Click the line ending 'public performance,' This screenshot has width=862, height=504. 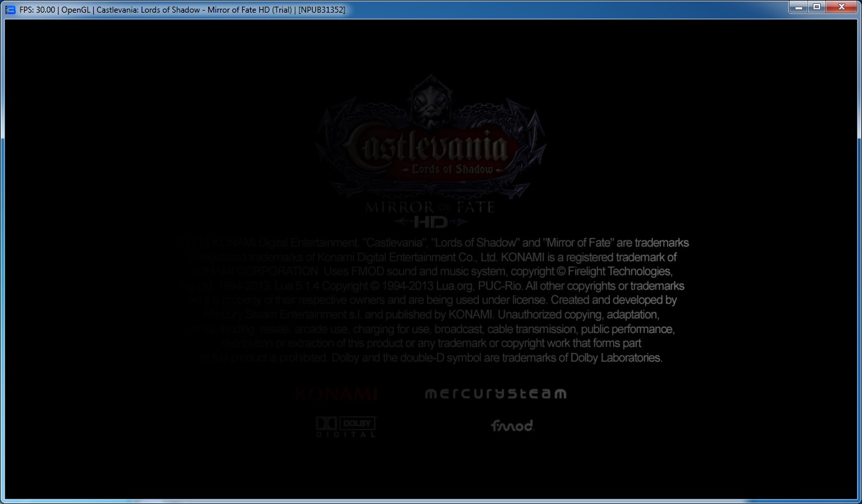pos(431,329)
